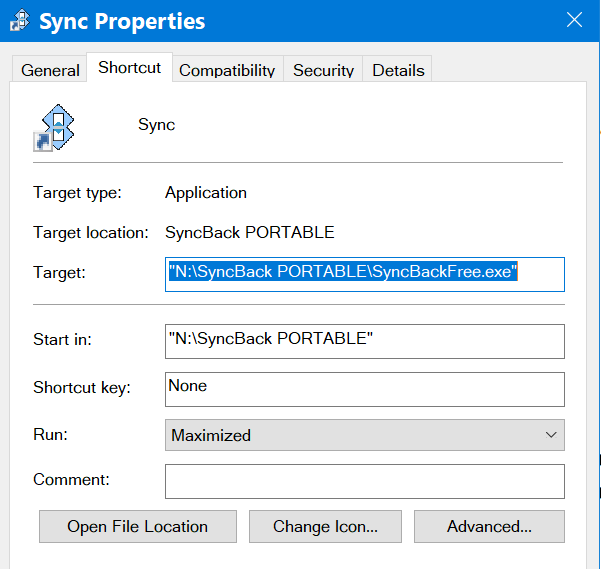Click Open File Location button
Screen dimensions: 601x569
[x=138, y=526]
